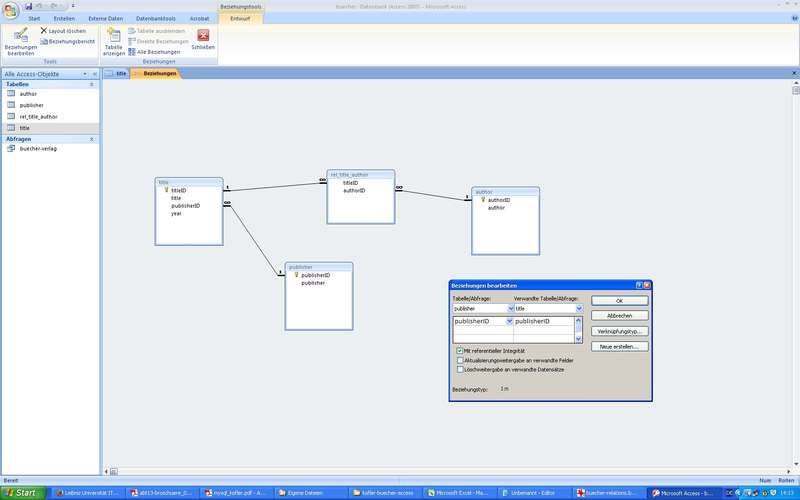The width and height of the screenshot is (800, 500).
Task: Click the Windows Start button
Action: point(22,493)
